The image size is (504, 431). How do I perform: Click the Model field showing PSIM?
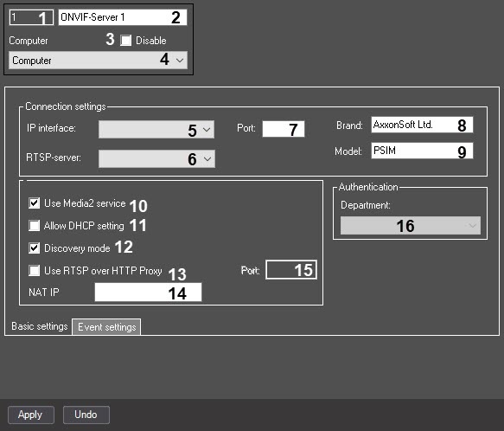point(422,151)
